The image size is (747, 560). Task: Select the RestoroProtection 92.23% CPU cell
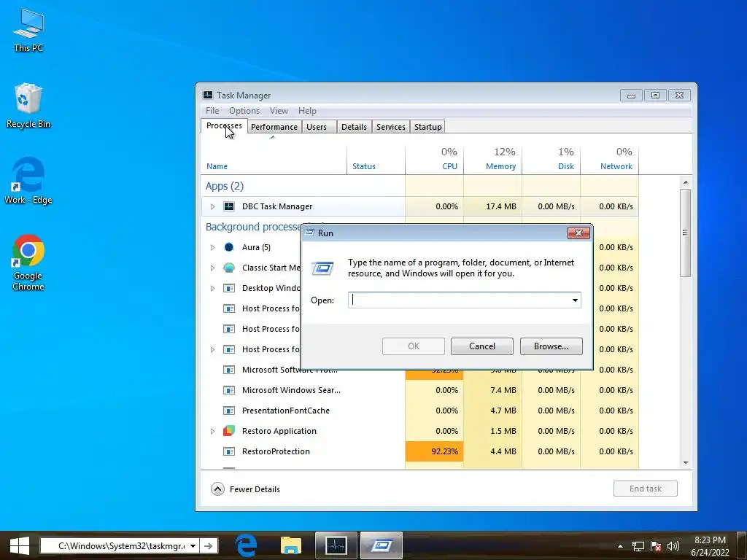click(x=434, y=451)
